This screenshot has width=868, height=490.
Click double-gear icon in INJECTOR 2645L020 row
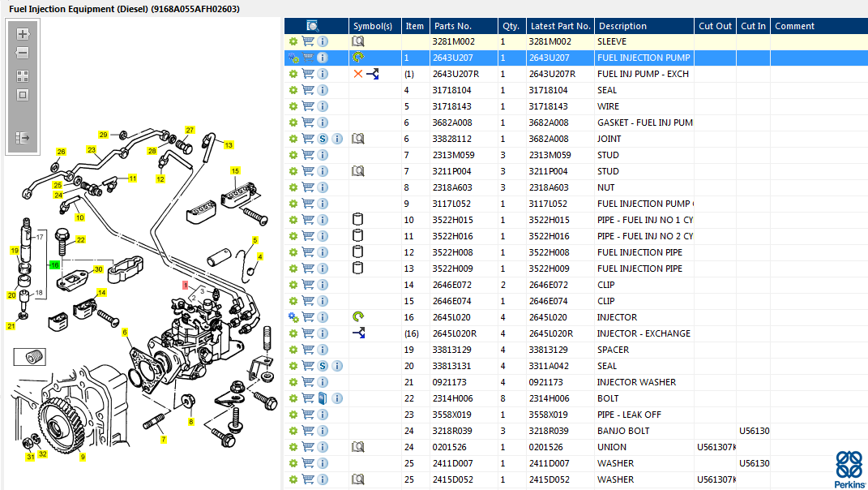click(293, 317)
